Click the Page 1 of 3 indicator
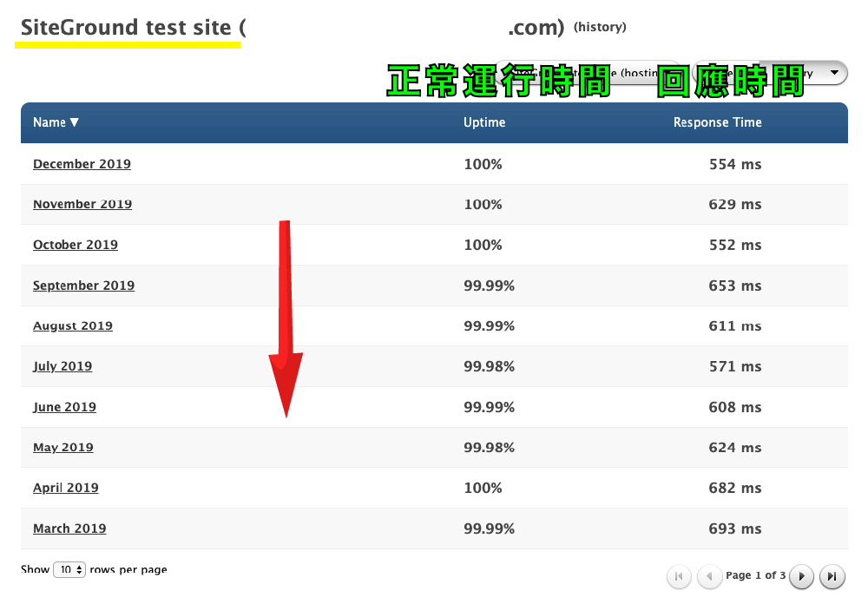This screenshot has height=604, width=868. pos(756,575)
